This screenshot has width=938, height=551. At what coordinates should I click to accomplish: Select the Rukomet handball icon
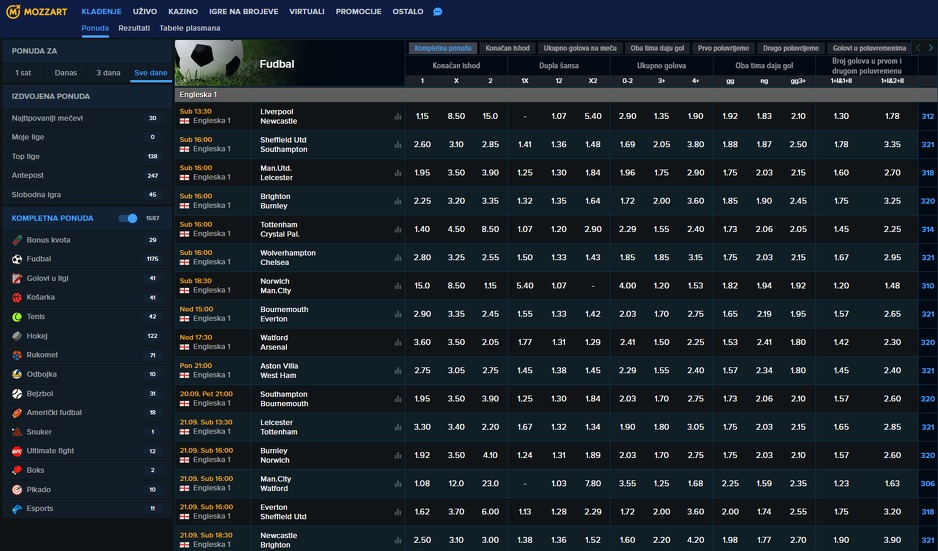(x=17, y=355)
